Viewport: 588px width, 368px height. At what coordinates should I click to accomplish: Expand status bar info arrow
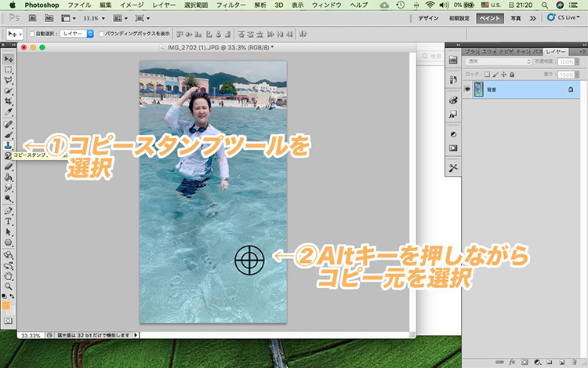point(136,335)
